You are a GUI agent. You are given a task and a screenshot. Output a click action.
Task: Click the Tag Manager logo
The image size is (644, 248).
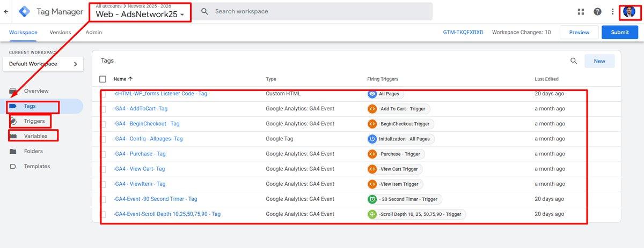(25, 11)
